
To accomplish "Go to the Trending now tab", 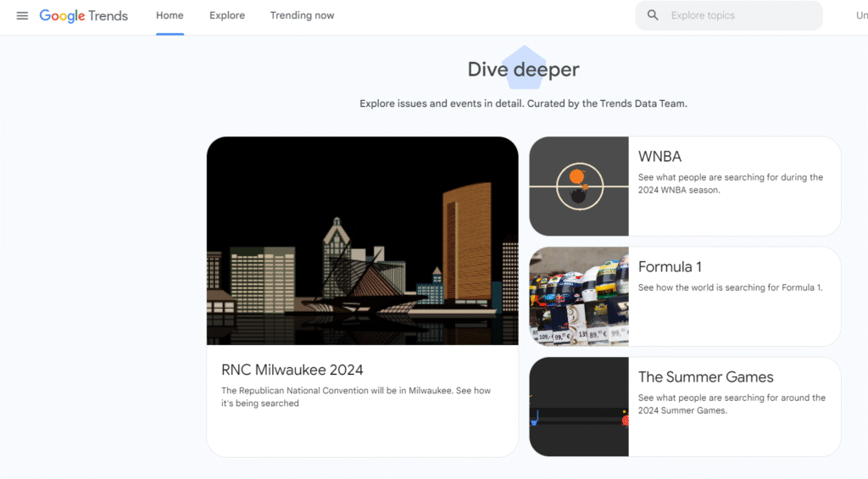I will coord(302,15).
